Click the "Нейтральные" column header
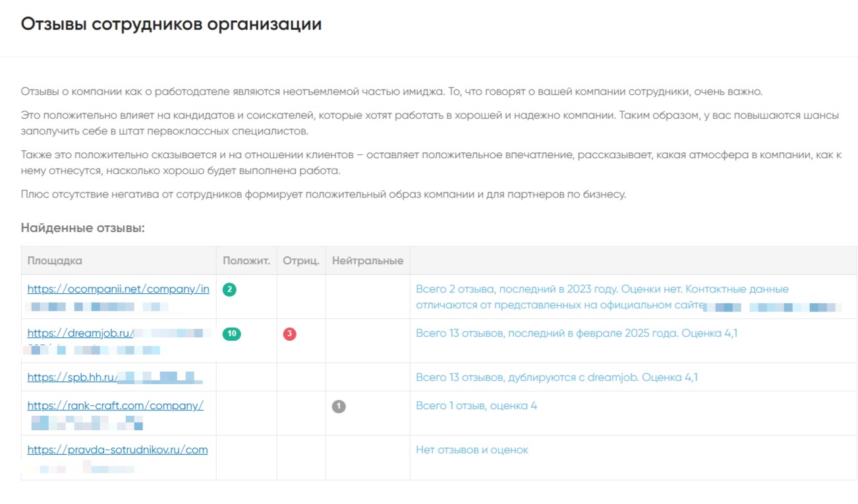 (x=368, y=261)
